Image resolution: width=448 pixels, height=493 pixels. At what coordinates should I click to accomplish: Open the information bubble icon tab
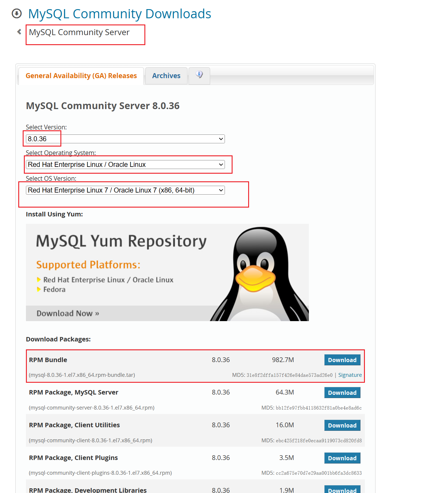tap(199, 75)
